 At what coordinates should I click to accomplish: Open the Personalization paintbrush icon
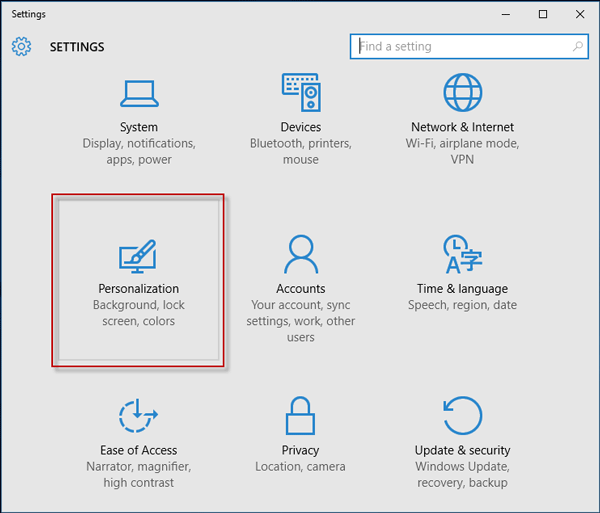137,256
